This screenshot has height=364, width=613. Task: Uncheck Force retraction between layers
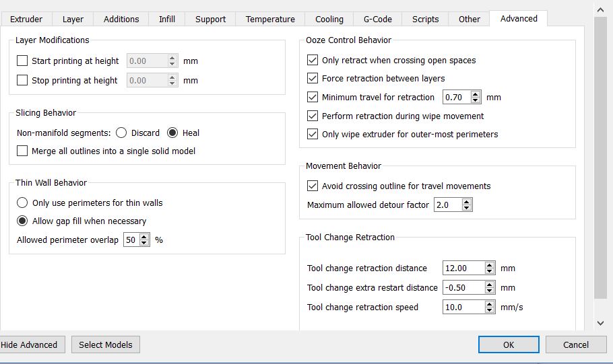click(x=312, y=79)
